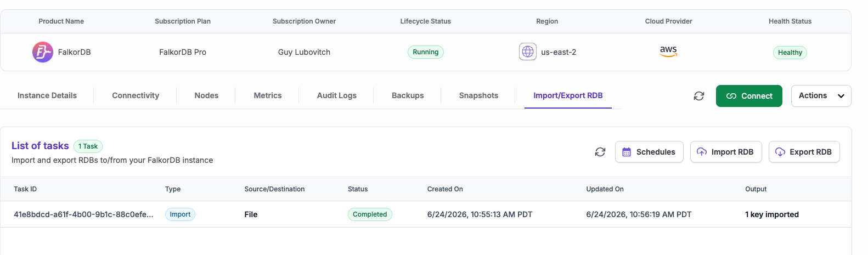The height and width of the screenshot is (255, 868).
Task: Click the Output column header
Action: [756, 189]
